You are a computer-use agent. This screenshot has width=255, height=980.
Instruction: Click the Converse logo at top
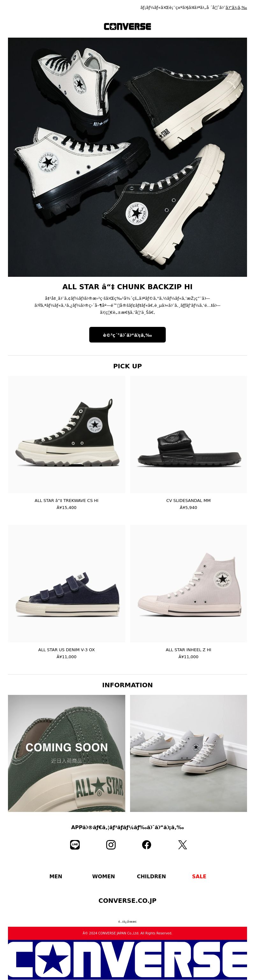127,27
